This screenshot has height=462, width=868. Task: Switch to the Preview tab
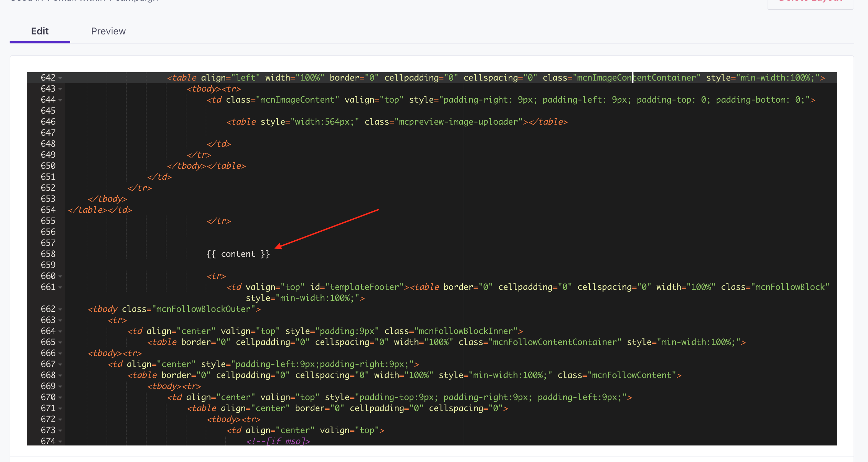[x=108, y=31]
